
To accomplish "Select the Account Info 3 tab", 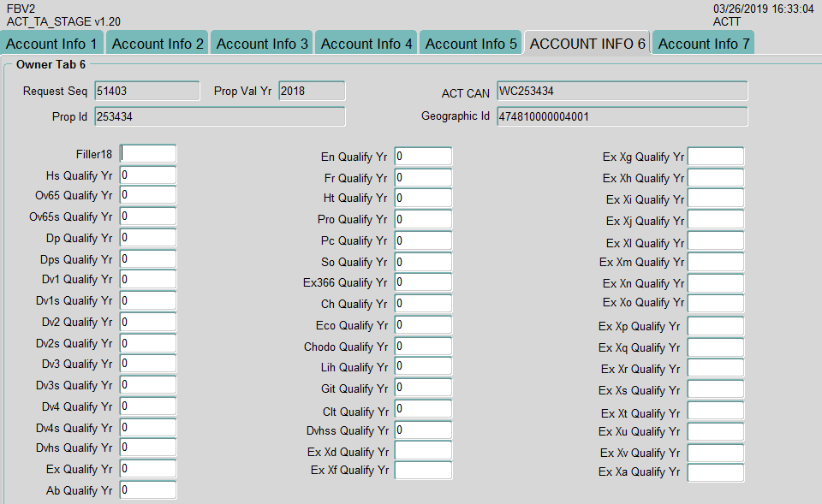I will click(262, 44).
